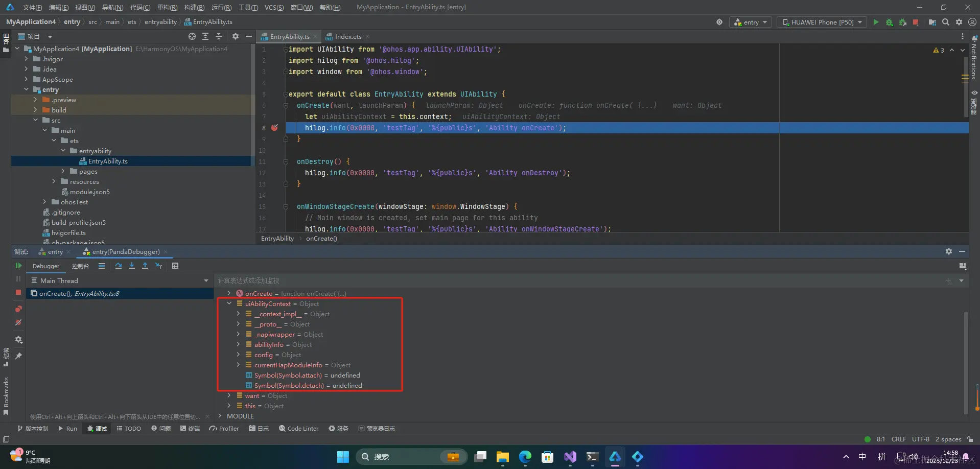This screenshot has width=980, height=469.
Task: Open the Code Linter tool window
Action: (299, 429)
